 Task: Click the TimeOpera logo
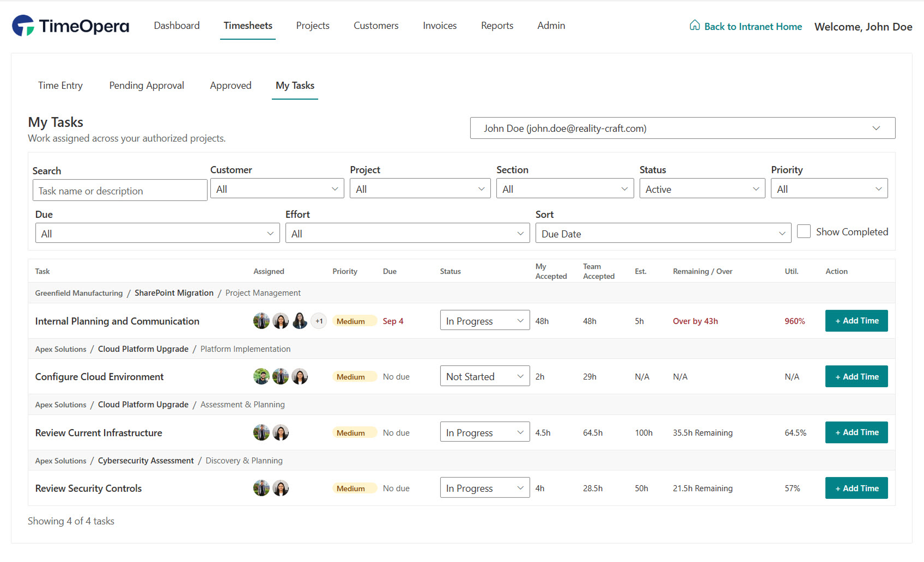pyautogui.click(x=71, y=26)
